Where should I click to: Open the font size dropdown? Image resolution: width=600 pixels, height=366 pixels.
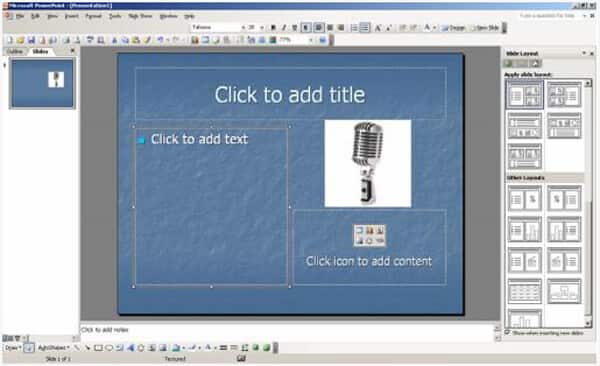pyautogui.click(x=262, y=28)
